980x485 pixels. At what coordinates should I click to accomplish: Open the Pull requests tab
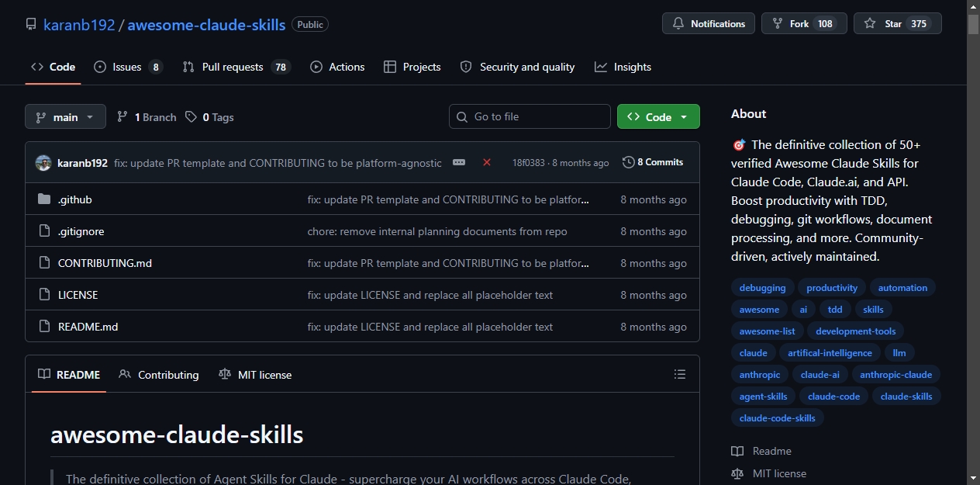pos(236,67)
